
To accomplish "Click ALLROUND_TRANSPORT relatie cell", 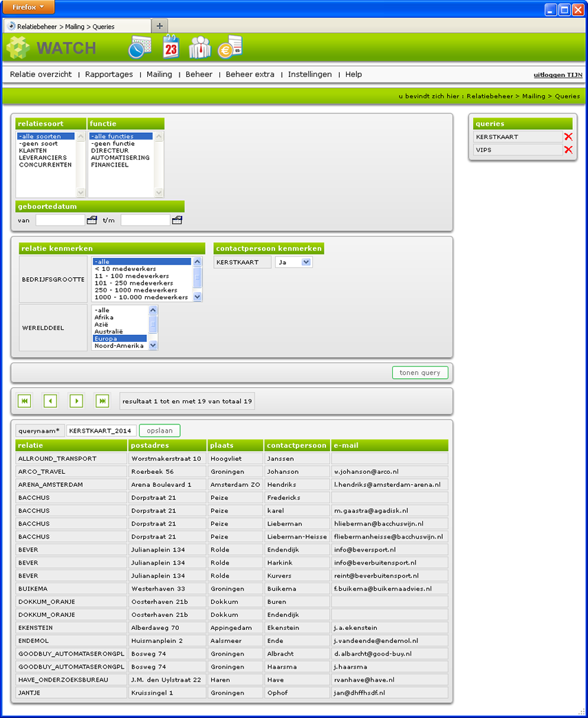I will click(x=71, y=458).
